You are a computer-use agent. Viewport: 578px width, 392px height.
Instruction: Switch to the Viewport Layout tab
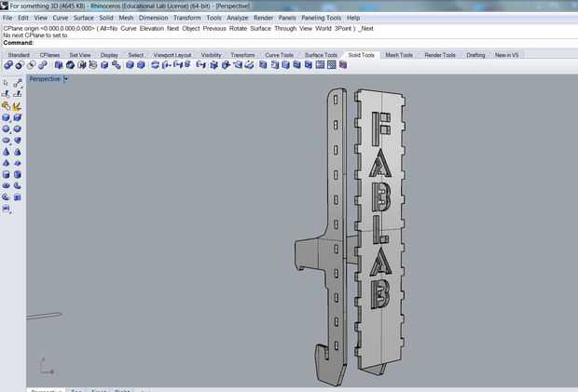(172, 55)
